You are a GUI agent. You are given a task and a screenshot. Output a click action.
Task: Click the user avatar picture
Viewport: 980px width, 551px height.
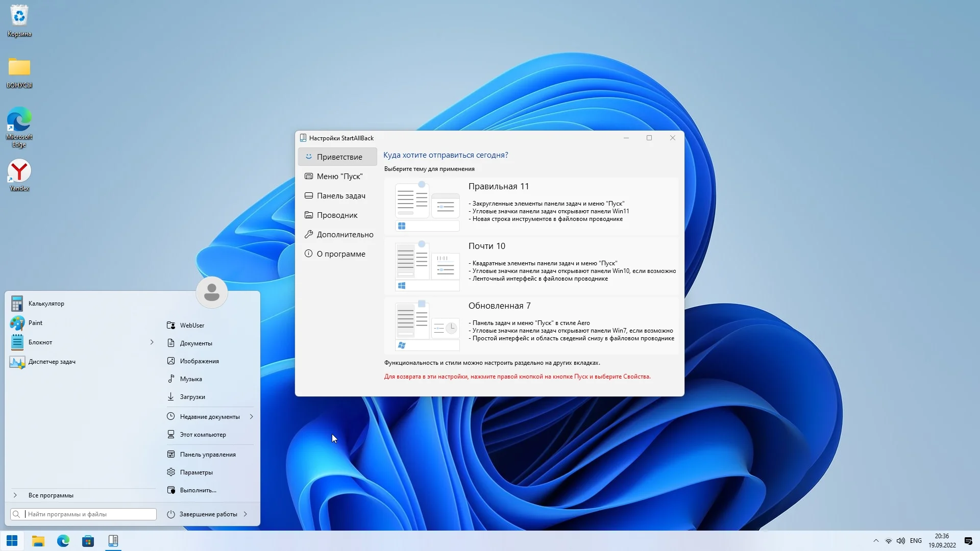[x=211, y=292]
